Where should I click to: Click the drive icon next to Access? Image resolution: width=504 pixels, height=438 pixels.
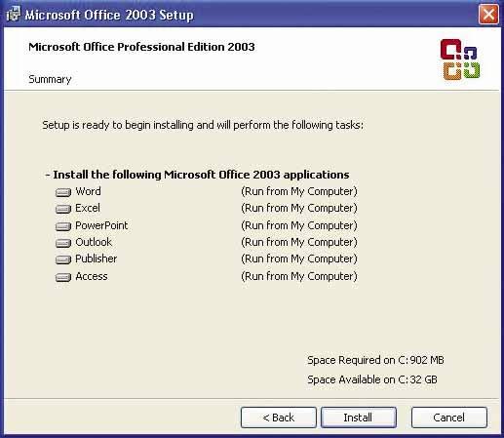63,277
